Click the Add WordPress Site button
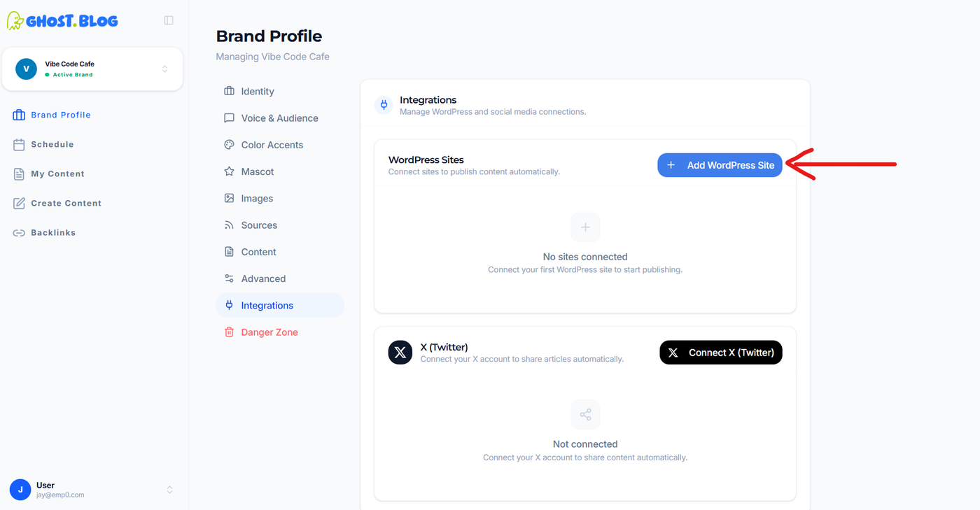The height and width of the screenshot is (510, 980). click(x=720, y=165)
